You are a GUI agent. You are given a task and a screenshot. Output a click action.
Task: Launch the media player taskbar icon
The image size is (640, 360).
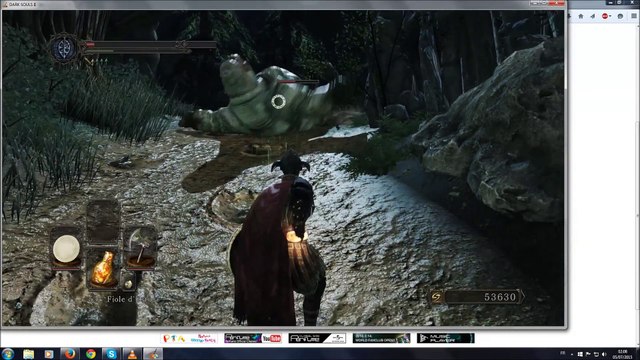point(49,354)
